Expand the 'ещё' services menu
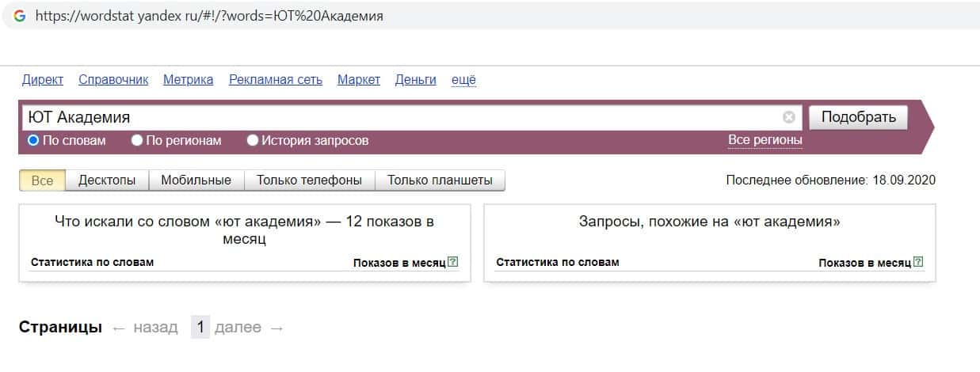980x372 pixels. tap(463, 79)
